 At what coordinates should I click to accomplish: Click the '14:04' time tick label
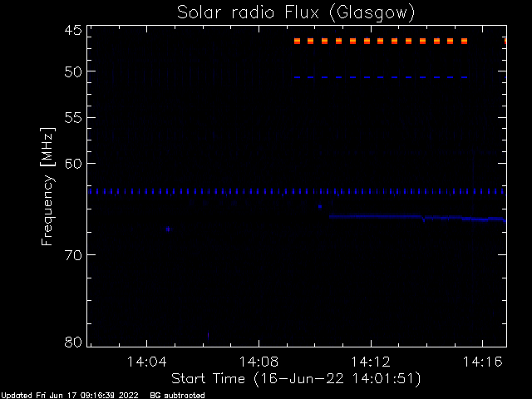tap(147, 362)
